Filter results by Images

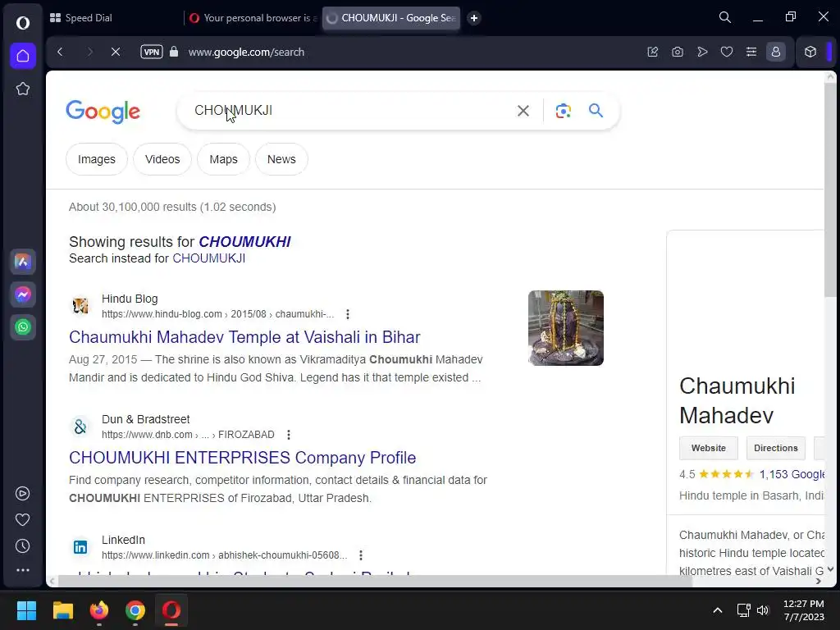click(97, 159)
